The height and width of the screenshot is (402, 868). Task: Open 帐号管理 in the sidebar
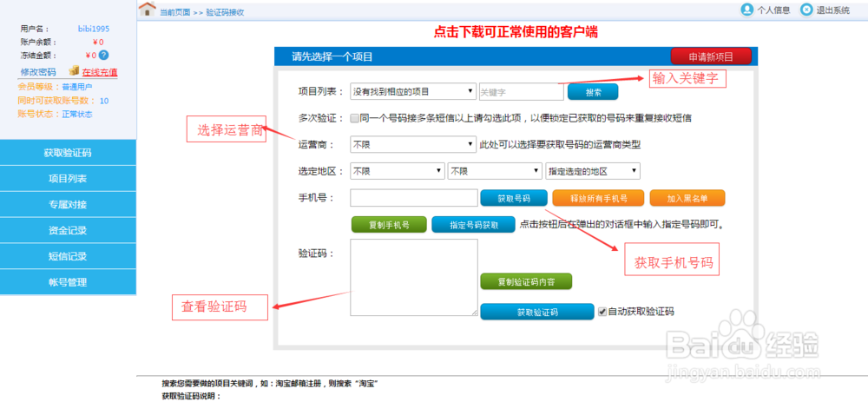click(68, 282)
